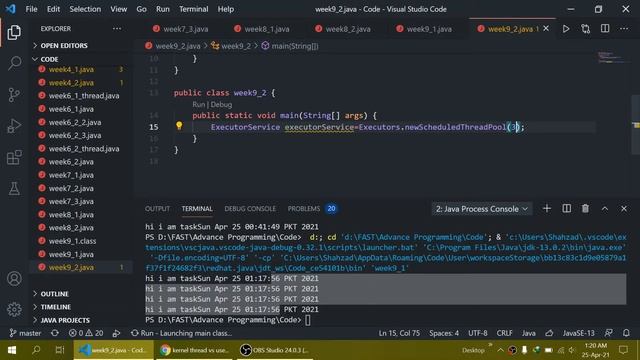Image resolution: width=640 pixels, height=360 pixels.
Task: Open week9_1.class in explorer
Action: click(x=72, y=241)
